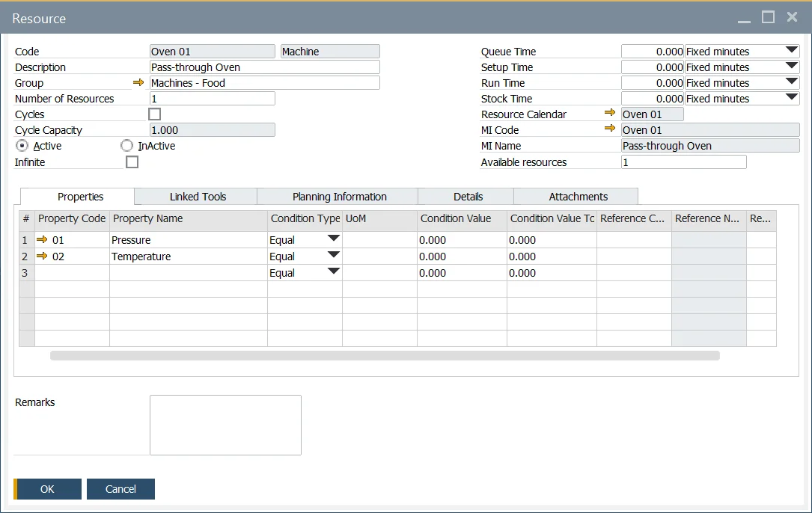
Task: Click the Cancel button
Action: pos(120,489)
